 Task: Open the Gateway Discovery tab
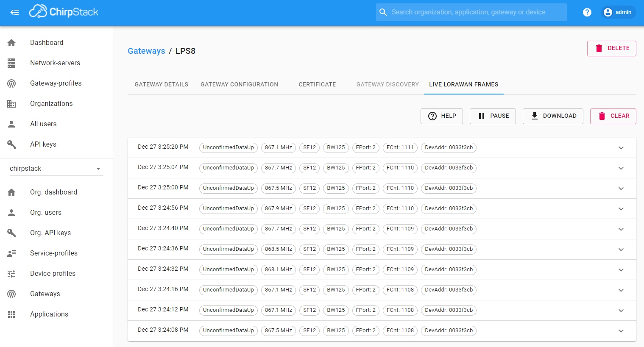click(388, 84)
